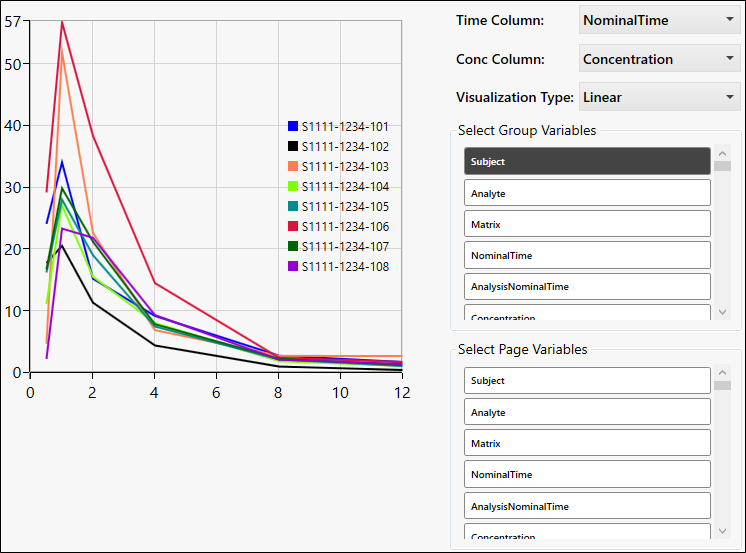746x553 pixels.
Task: Select NominalTime in Page Variables list
Action: tap(587, 474)
